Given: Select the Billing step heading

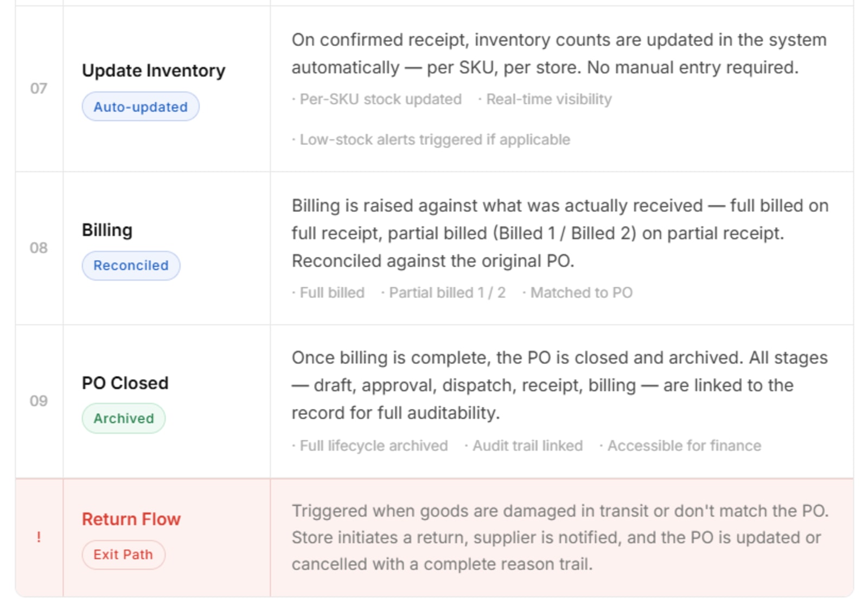Looking at the screenshot, I should click(107, 230).
